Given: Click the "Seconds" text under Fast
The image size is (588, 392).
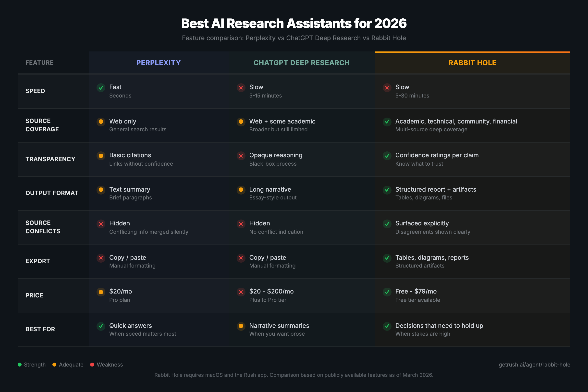Looking at the screenshot, I should (120, 96).
